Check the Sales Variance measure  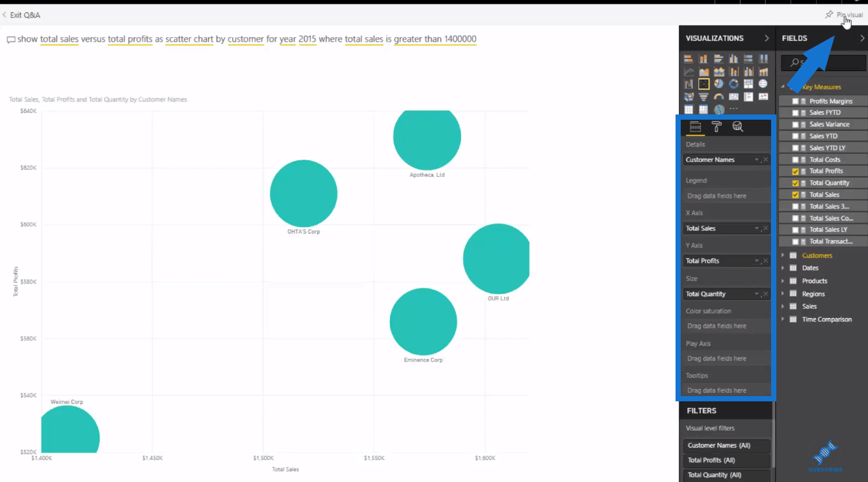(x=796, y=125)
